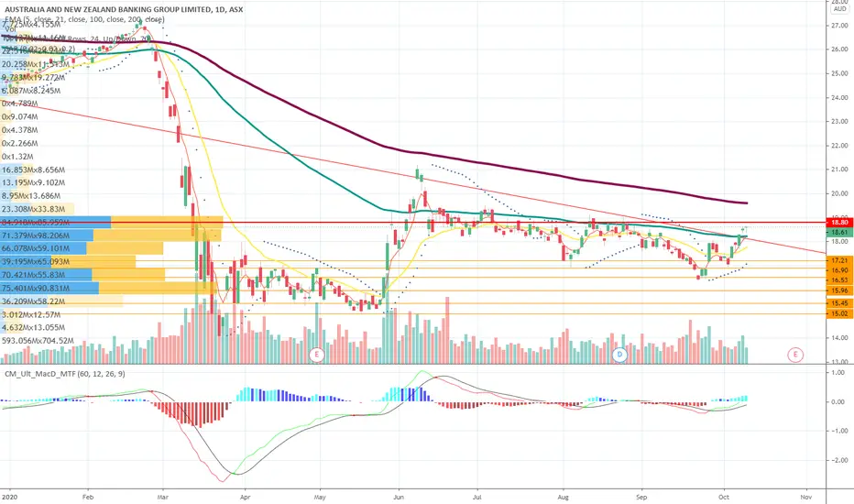Select the EMA indicator legend line
This screenshot has height=504, width=854.
(x=84, y=19)
